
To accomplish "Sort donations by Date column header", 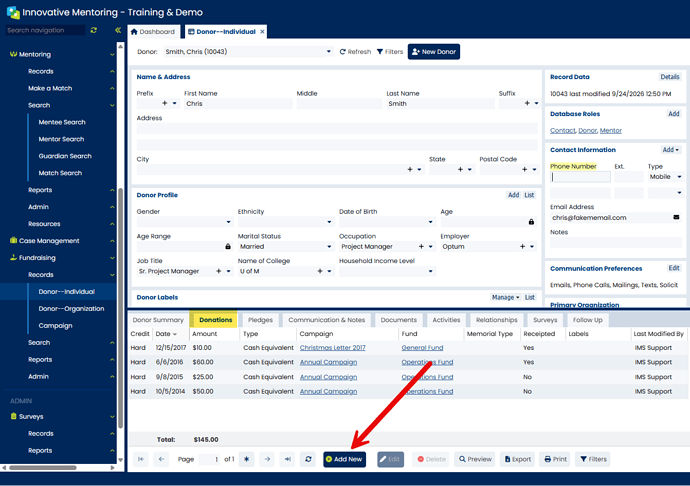I will pyautogui.click(x=166, y=334).
